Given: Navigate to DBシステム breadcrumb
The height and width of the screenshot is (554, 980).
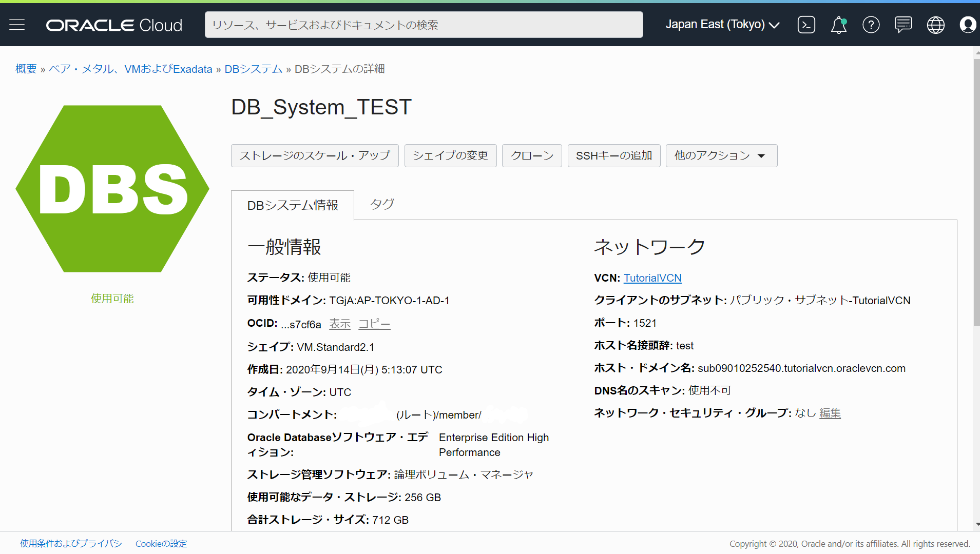Looking at the screenshot, I should [253, 68].
